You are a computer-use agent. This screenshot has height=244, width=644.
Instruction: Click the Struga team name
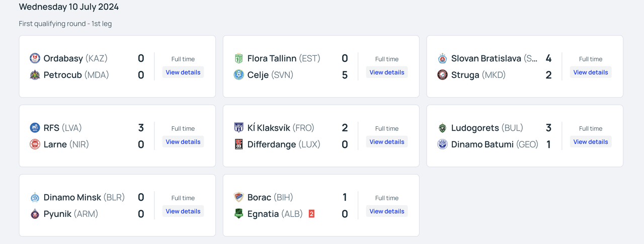(465, 75)
